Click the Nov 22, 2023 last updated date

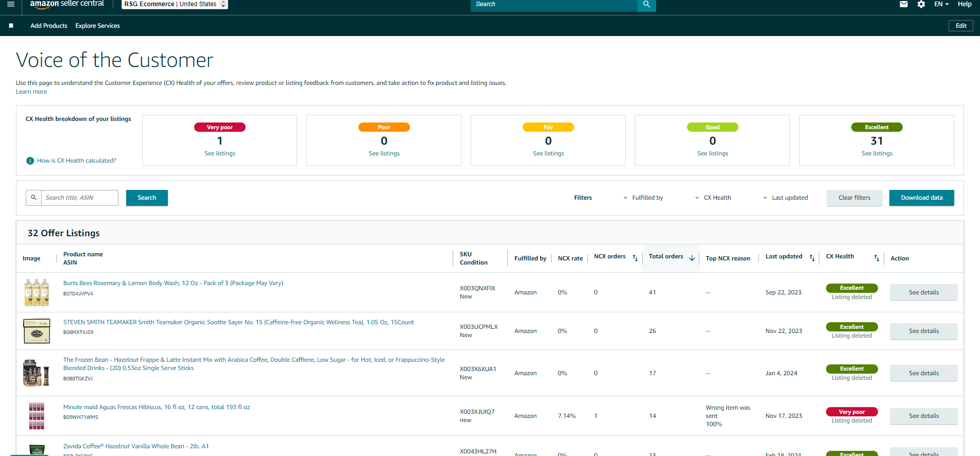coord(784,331)
